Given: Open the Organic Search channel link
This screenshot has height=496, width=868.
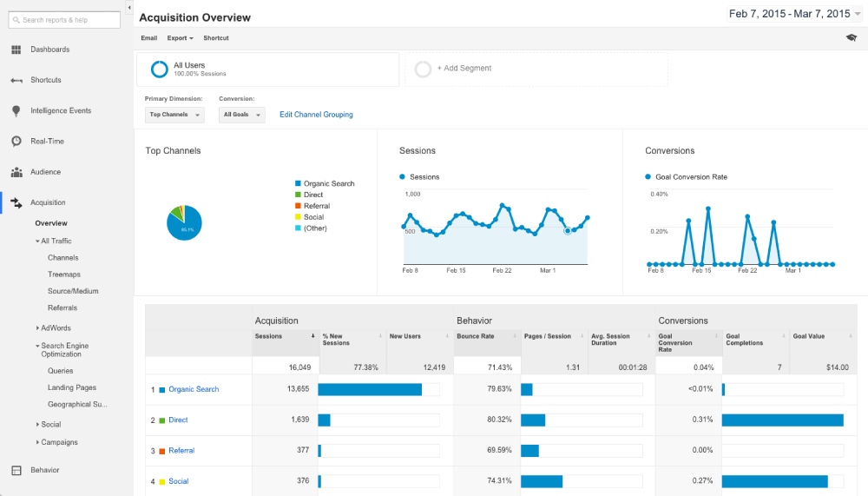Looking at the screenshot, I should click(194, 390).
